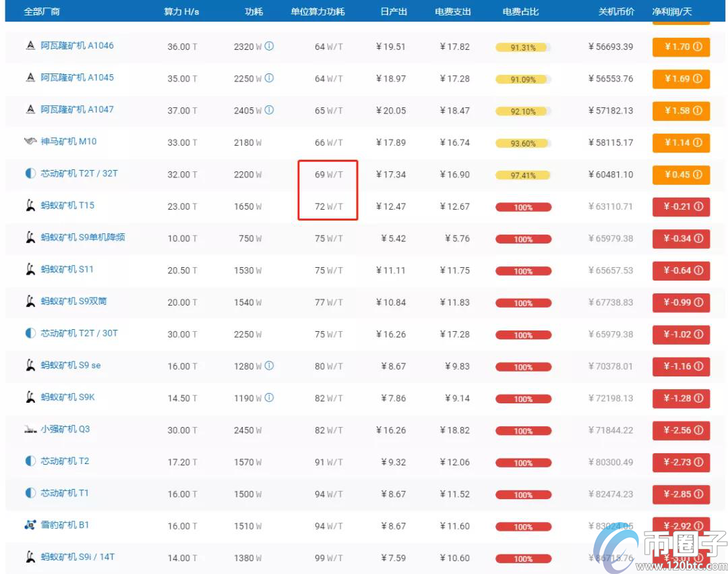Open the 蚂蚁矿机 S9单机降频 link
This screenshot has height=574, width=728.
click(83, 237)
